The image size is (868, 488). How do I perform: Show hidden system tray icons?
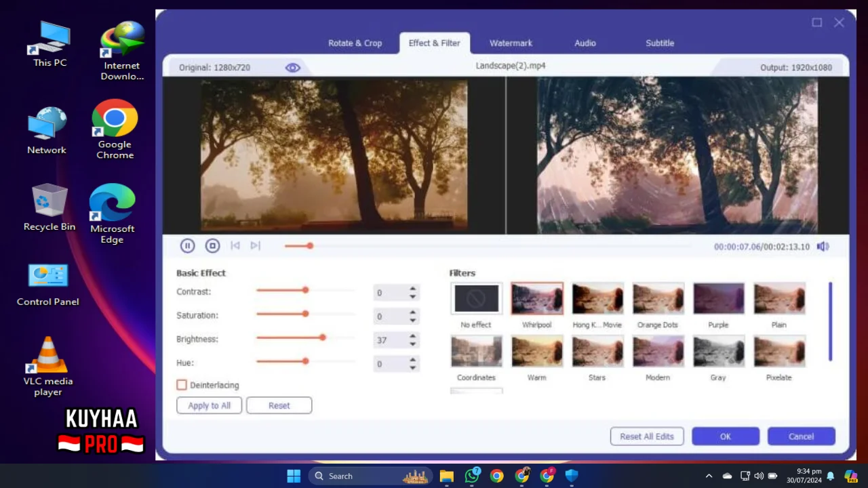(x=709, y=476)
